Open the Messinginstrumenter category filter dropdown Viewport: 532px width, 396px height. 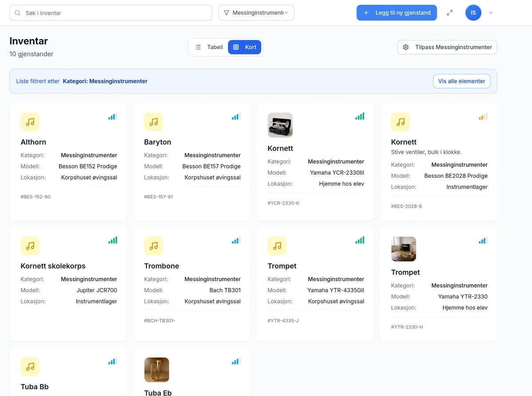pos(256,13)
